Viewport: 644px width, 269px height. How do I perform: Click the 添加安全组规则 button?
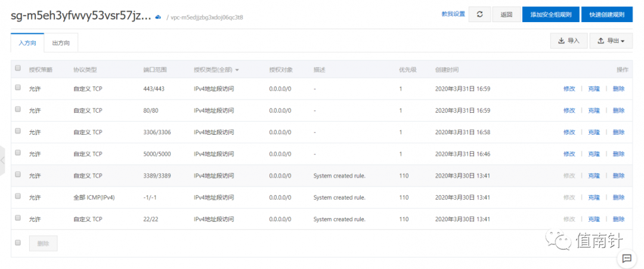point(551,14)
